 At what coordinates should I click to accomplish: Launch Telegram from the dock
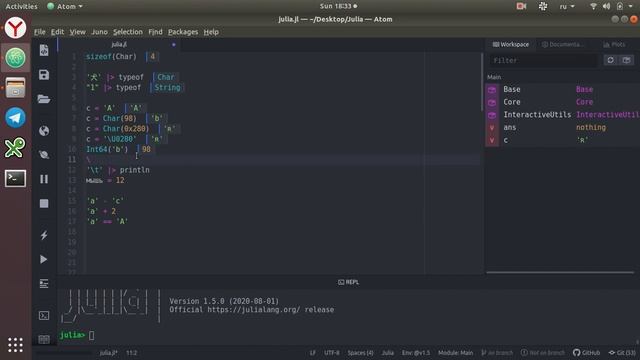pyautogui.click(x=15, y=118)
